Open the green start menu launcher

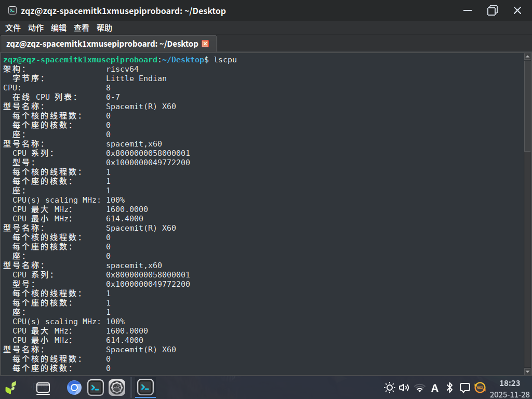pyautogui.click(x=11, y=388)
